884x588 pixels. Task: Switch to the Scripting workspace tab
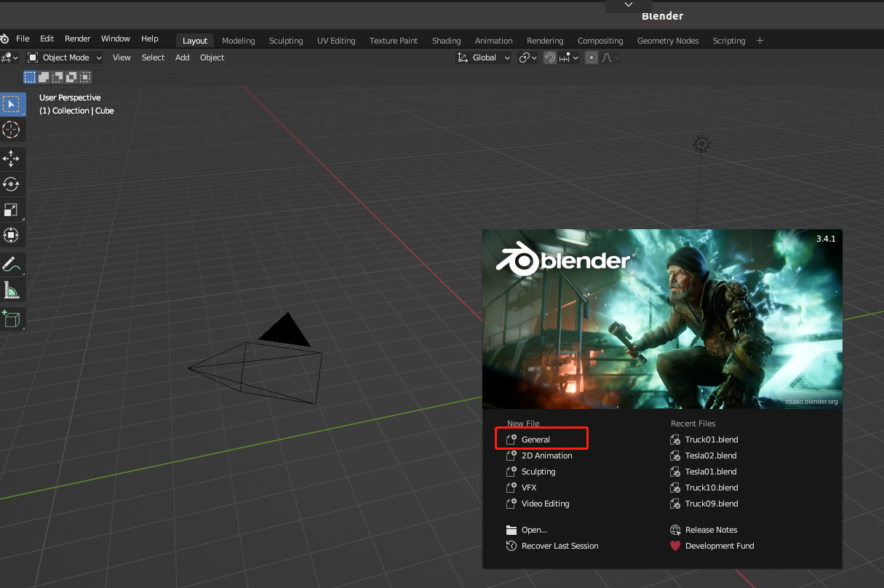pyautogui.click(x=729, y=41)
